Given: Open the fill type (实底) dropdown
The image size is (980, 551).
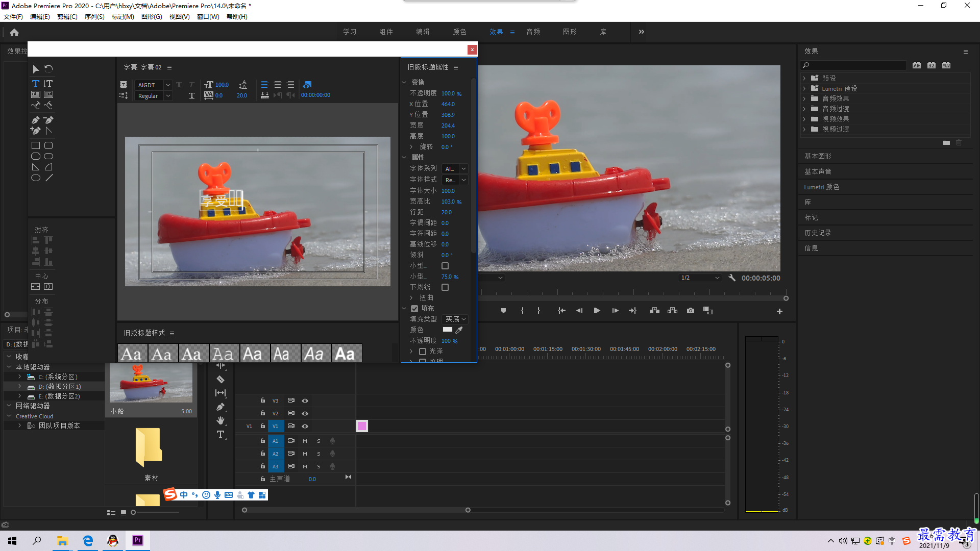Looking at the screenshot, I should [455, 319].
